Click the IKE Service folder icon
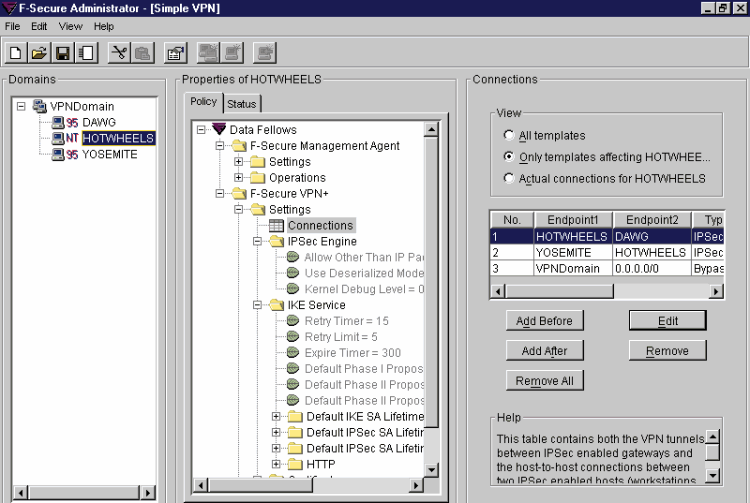The height and width of the screenshot is (503, 750). tap(276, 305)
